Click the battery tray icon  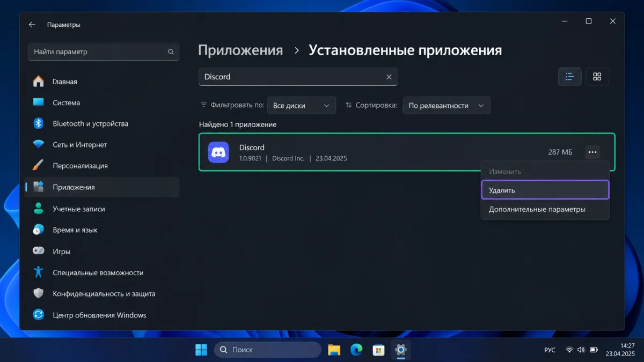click(x=594, y=350)
